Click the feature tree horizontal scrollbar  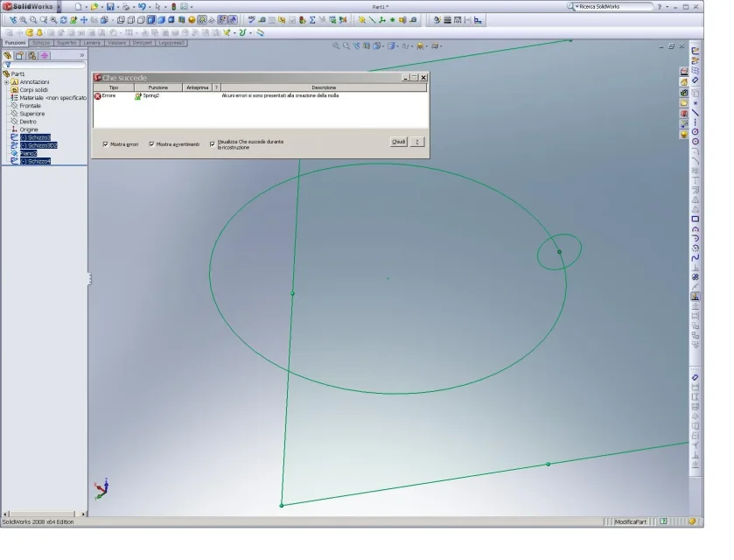point(45,514)
